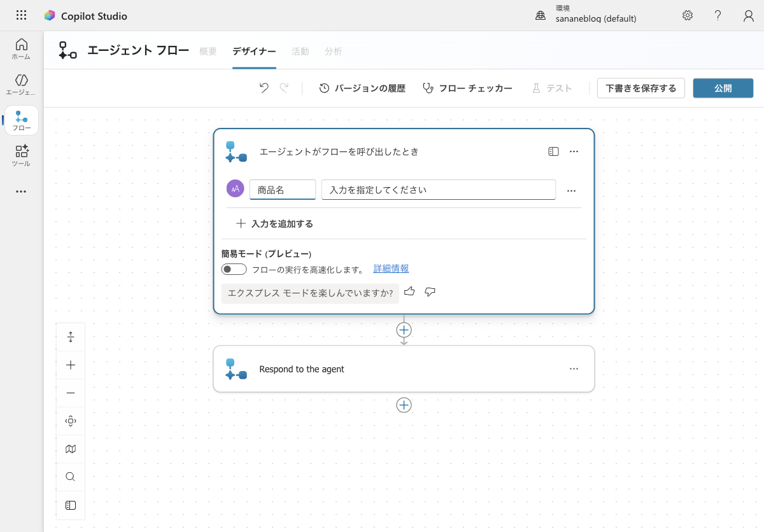Go to Home in sidebar
Screen dimensions: 764x532
(x=22, y=49)
